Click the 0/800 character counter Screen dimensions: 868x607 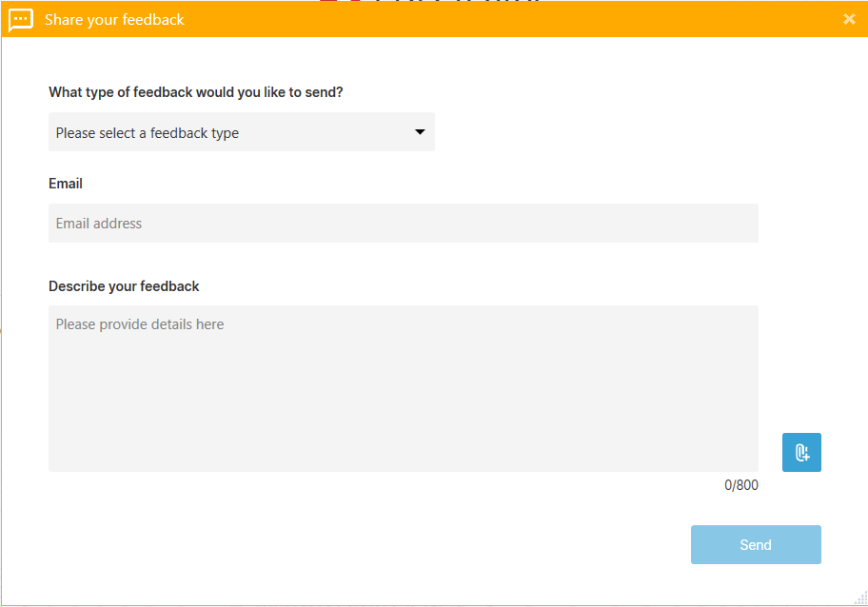tap(741, 485)
